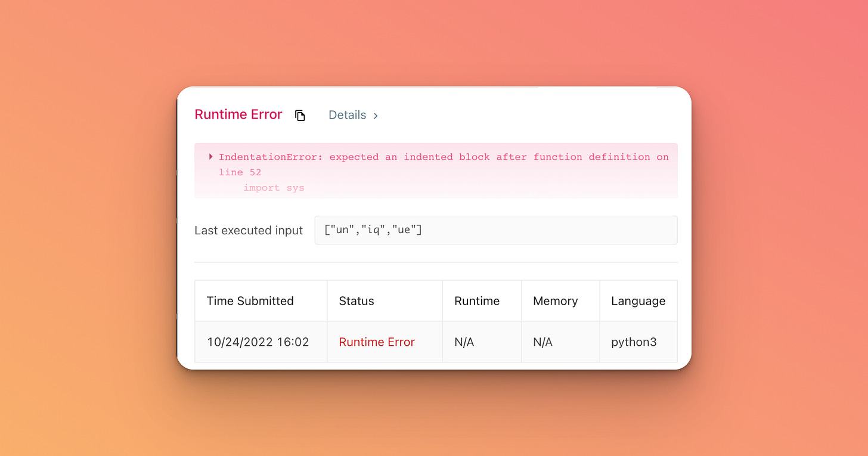Click the 'Last executed input' label
Screen dimensions: 868x456
point(249,230)
